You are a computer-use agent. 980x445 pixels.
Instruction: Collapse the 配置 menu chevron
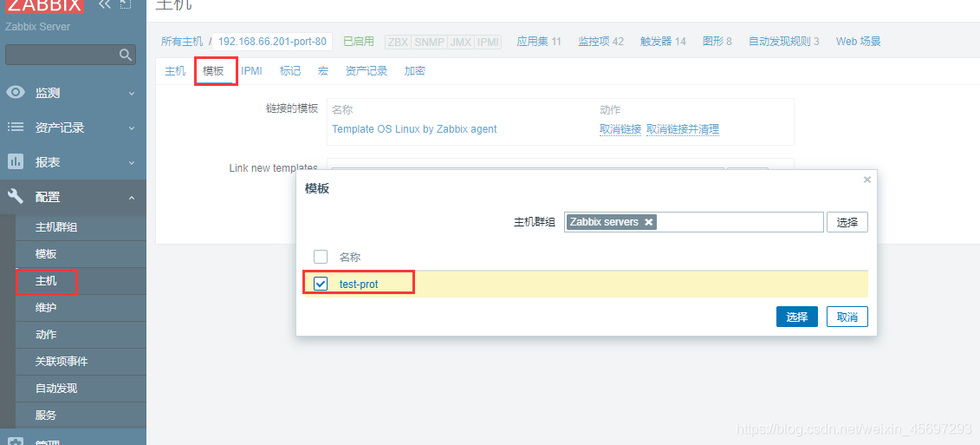click(x=131, y=198)
